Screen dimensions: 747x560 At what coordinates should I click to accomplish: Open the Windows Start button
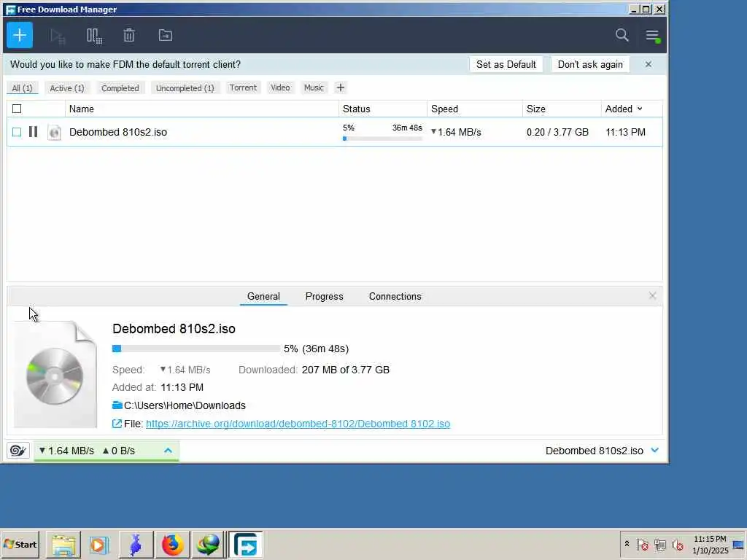(20, 544)
